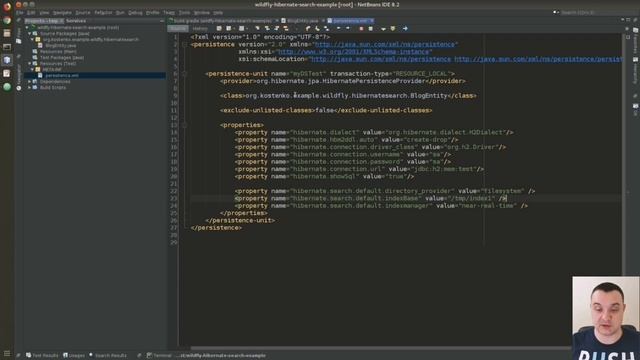Collapse the org.kostenko.example package node
The image size is (640, 360).
pos(33,40)
